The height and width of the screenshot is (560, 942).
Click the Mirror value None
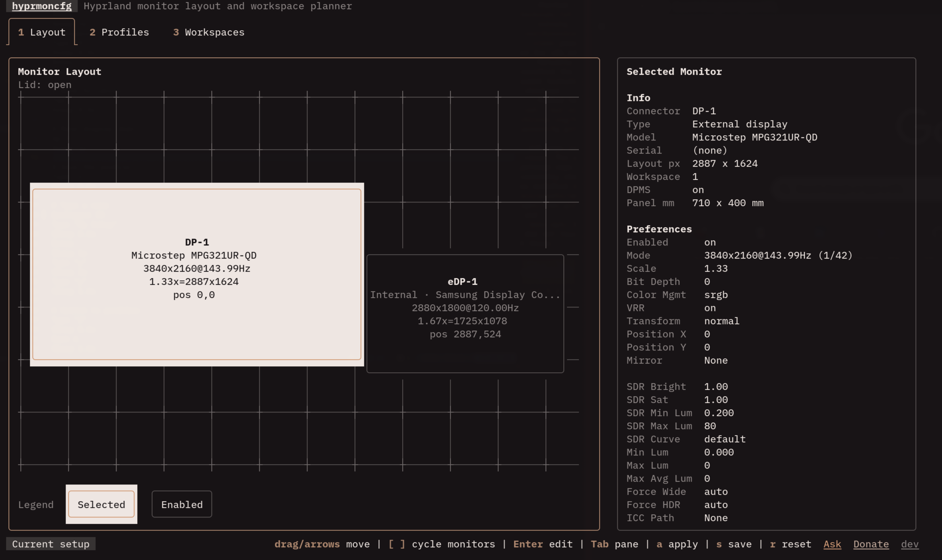716,360
